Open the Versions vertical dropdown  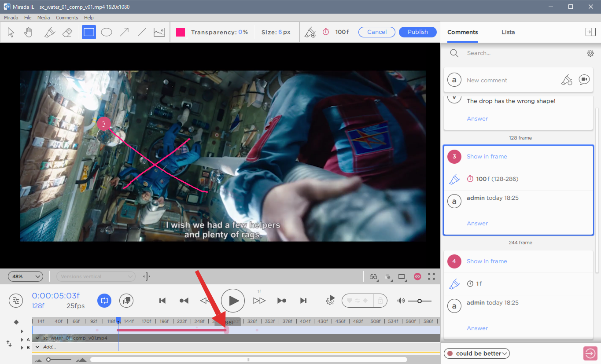pos(96,276)
